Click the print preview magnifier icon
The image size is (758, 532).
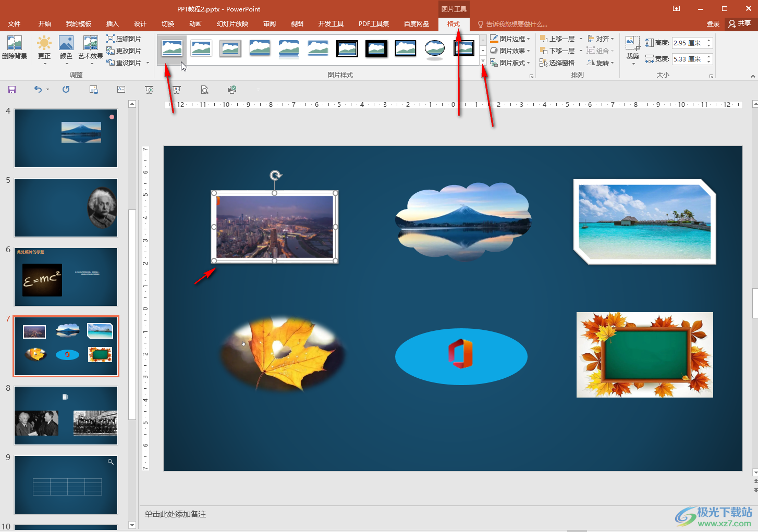click(x=204, y=90)
